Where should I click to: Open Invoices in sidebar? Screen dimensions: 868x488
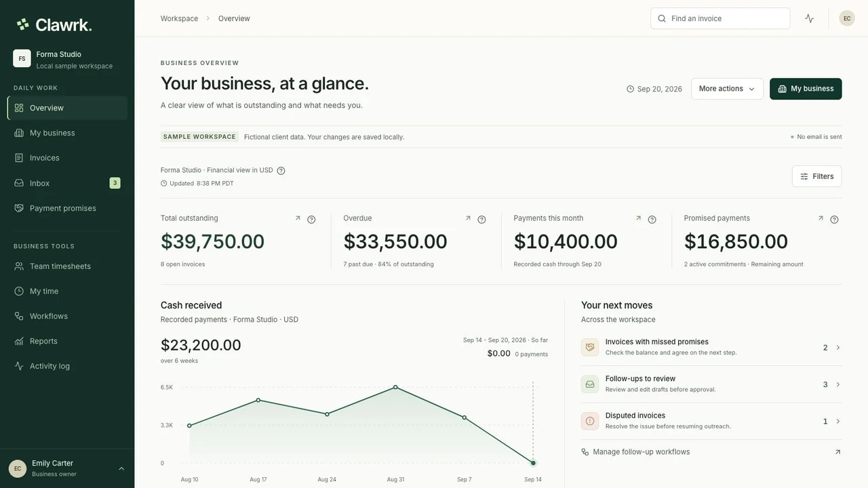click(x=67, y=158)
